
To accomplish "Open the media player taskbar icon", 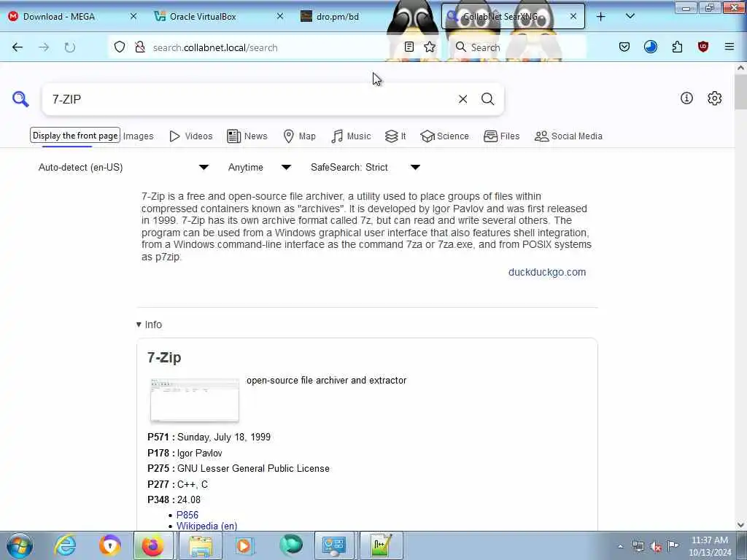I will pyautogui.click(x=244, y=545).
